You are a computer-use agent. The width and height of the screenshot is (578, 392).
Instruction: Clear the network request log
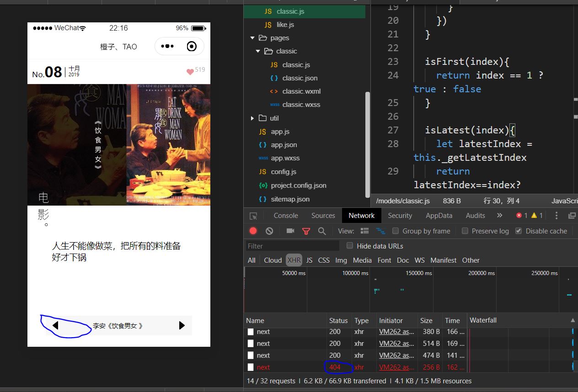tap(269, 231)
